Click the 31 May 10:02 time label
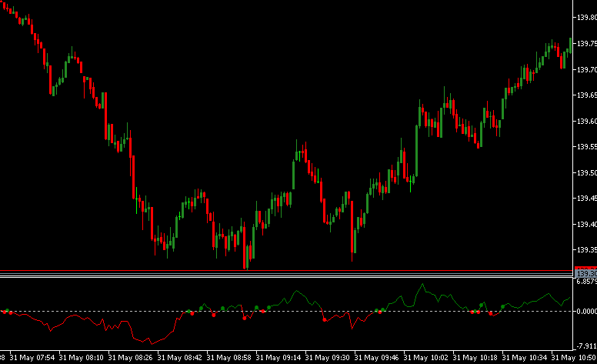The image size is (597, 364). coord(426,358)
